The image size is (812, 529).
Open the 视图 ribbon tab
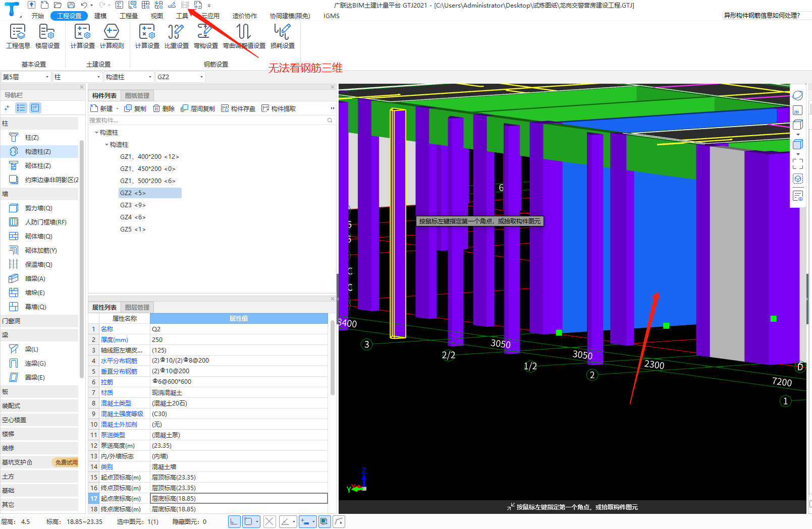pyautogui.click(x=157, y=16)
